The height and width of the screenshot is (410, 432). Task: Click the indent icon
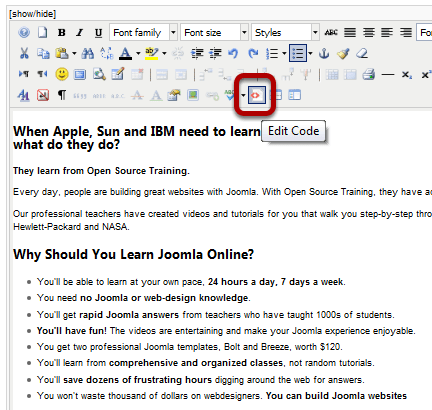click(x=215, y=53)
